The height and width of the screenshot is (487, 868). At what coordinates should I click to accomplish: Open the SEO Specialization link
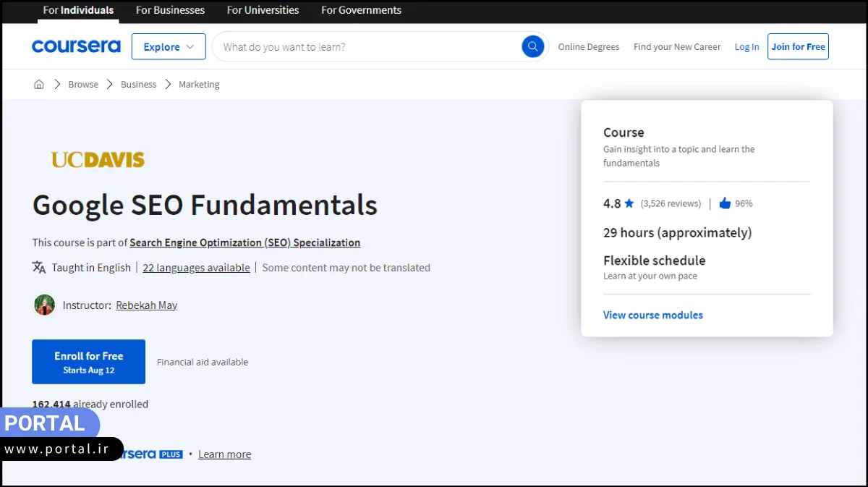(x=244, y=242)
